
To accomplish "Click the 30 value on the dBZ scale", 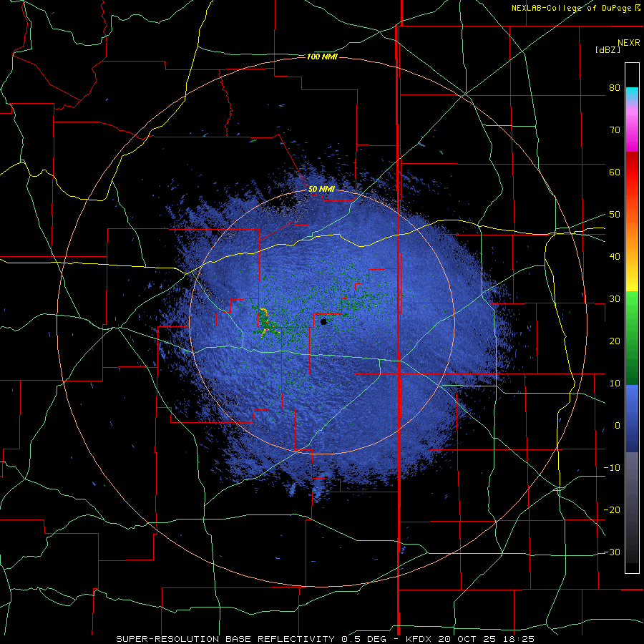I will (x=615, y=299).
